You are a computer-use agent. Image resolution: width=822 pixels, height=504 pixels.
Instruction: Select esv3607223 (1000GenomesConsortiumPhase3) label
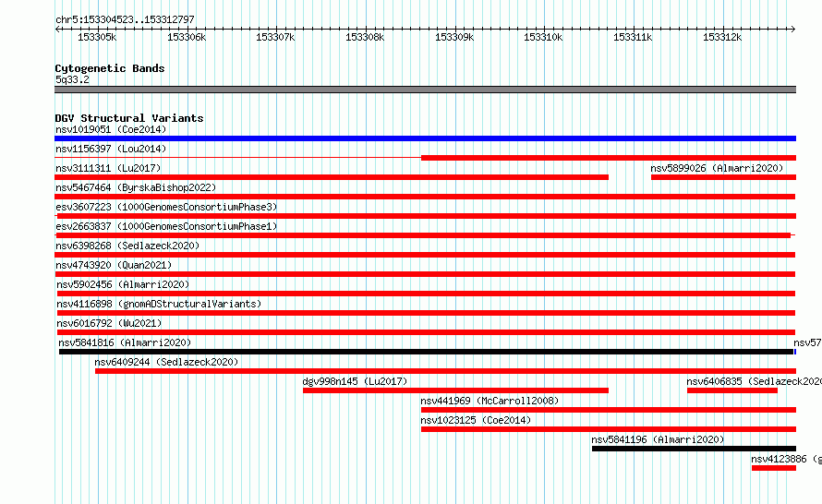tap(166, 207)
